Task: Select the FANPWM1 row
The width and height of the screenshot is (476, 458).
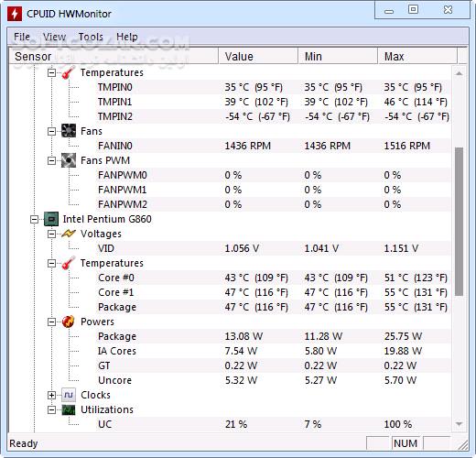Action: click(274, 190)
